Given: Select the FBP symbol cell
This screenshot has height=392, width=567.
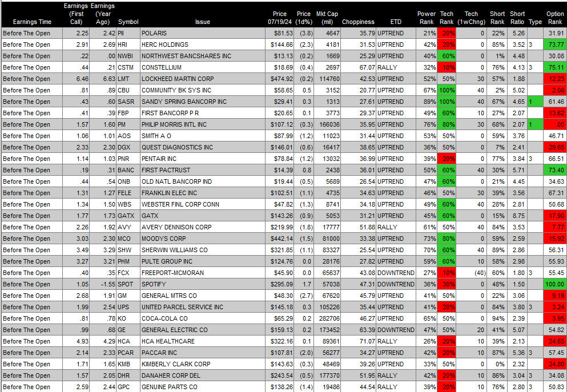Looking at the screenshot, I should point(128,113).
